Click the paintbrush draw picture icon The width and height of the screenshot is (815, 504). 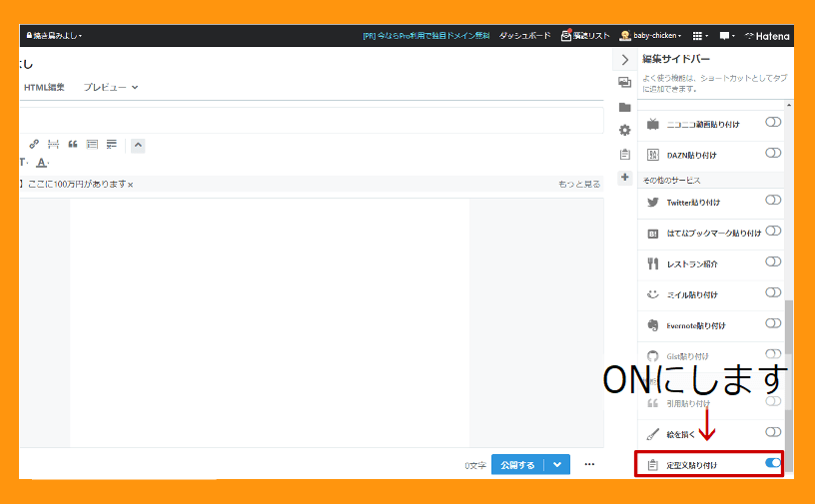(653, 434)
